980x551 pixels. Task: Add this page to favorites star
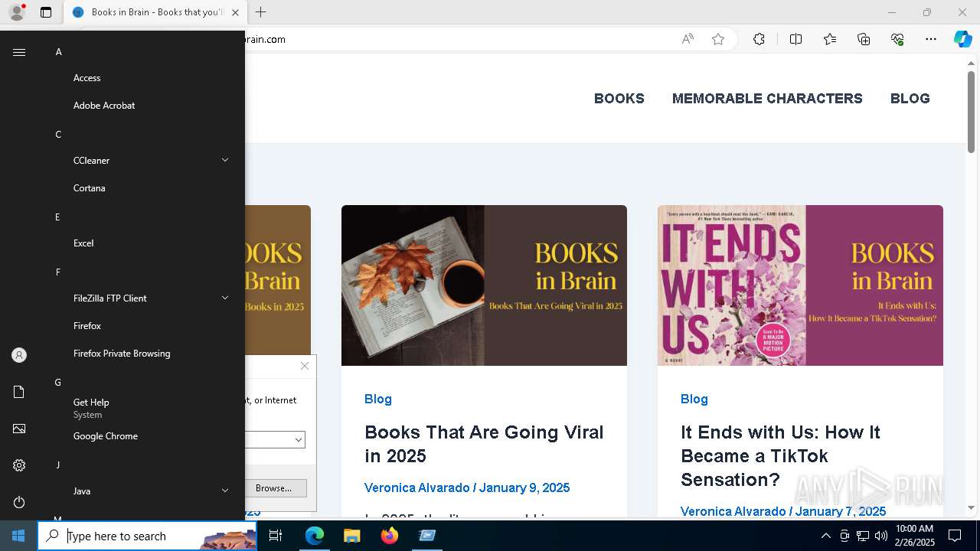point(718,39)
